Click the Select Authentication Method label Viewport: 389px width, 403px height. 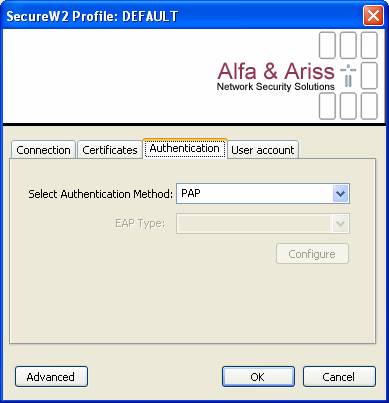point(100,194)
